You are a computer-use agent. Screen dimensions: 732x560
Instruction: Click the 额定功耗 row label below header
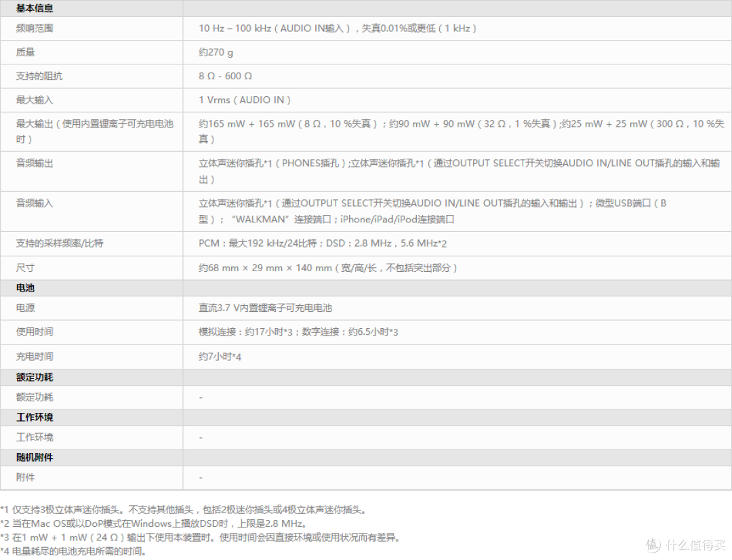(35, 397)
